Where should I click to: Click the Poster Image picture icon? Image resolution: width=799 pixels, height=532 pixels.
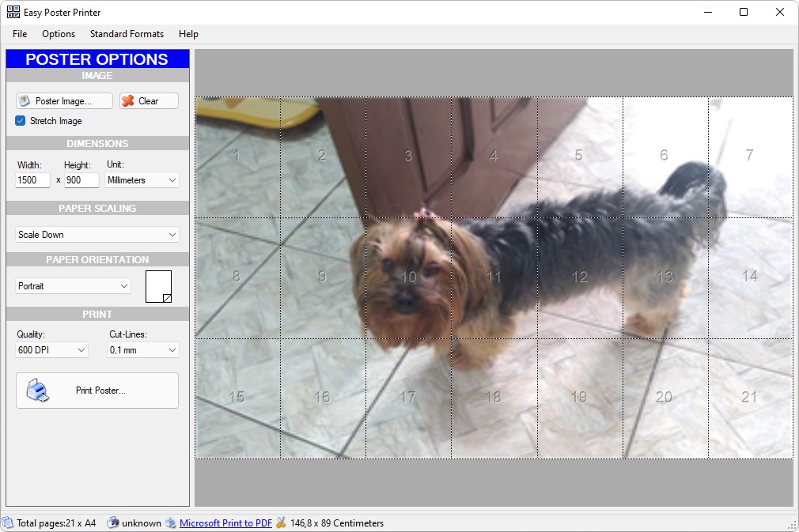25,101
